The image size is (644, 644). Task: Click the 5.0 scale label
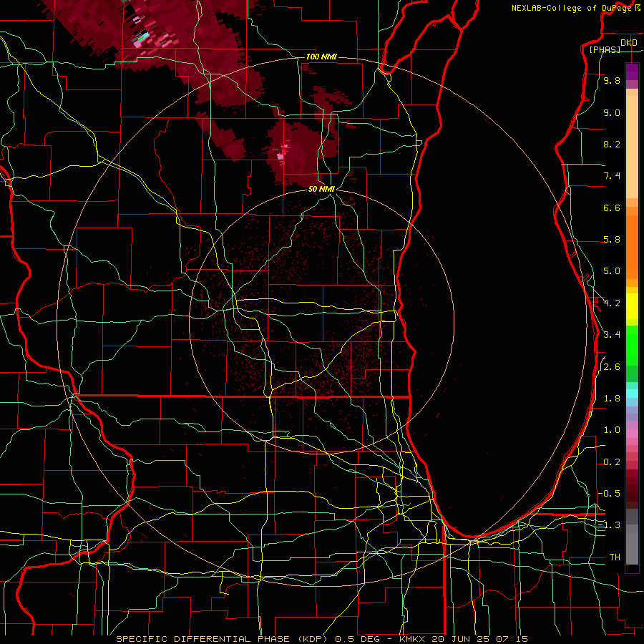(x=612, y=271)
